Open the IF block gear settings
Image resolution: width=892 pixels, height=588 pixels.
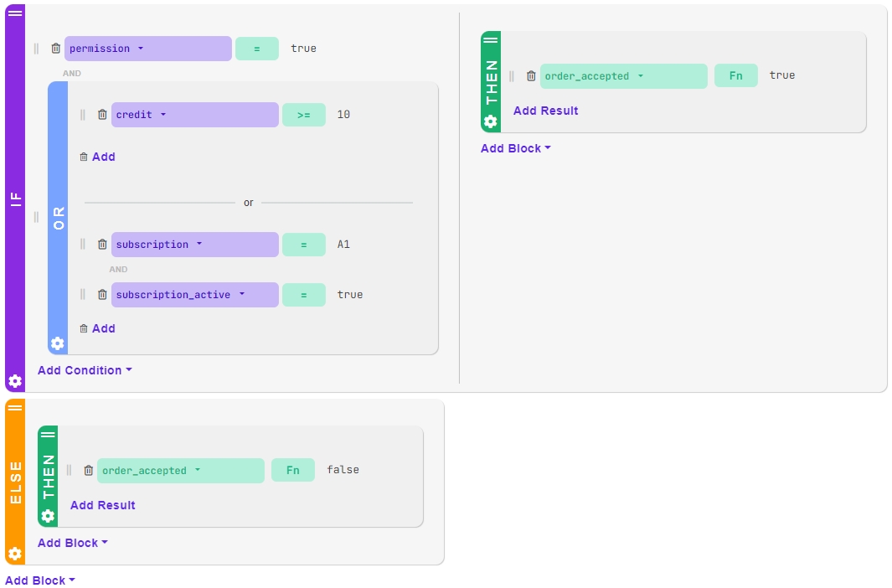[x=15, y=381]
